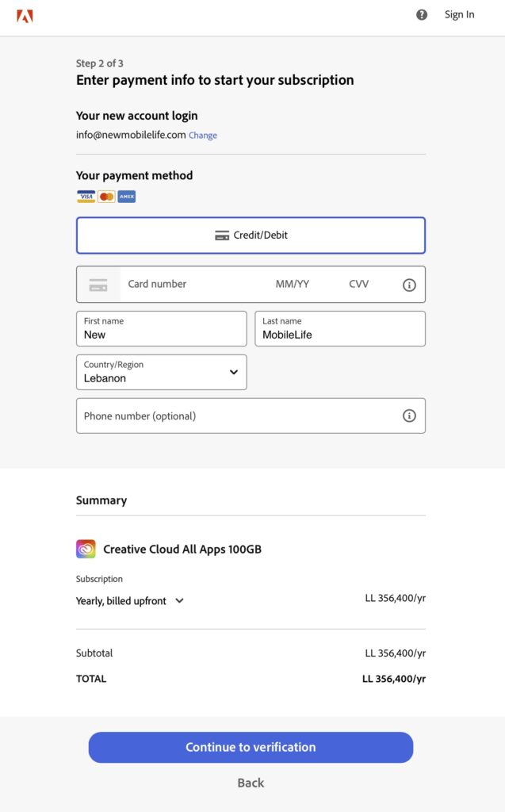The height and width of the screenshot is (812, 505).
Task: Click the phone number info icon
Action: pos(409,416)
